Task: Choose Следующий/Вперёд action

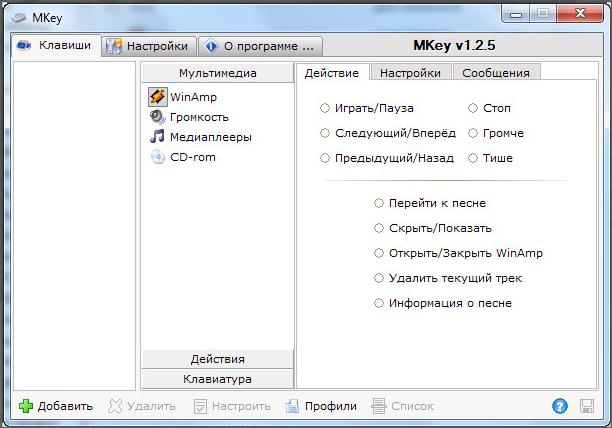Action: [x=325, y=133]
